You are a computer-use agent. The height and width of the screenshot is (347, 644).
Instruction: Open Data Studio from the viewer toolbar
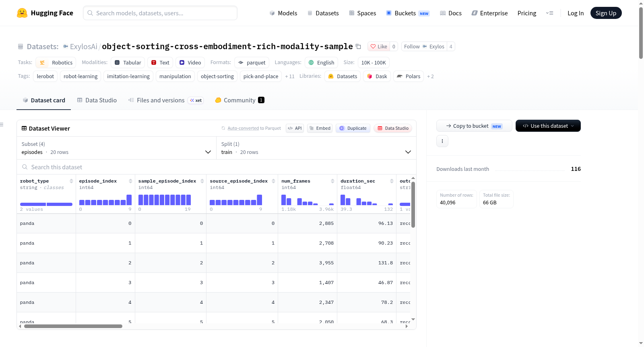[x=393, y=128]
